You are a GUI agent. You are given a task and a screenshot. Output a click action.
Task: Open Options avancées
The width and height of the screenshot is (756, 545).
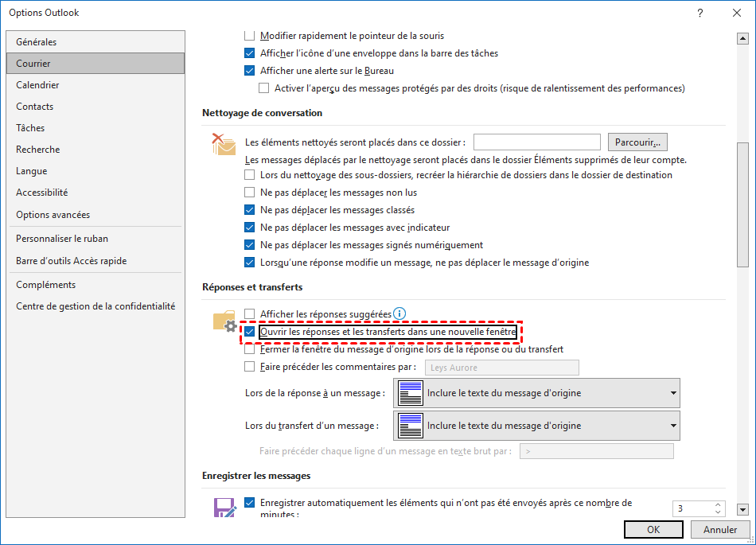point(95,215)
